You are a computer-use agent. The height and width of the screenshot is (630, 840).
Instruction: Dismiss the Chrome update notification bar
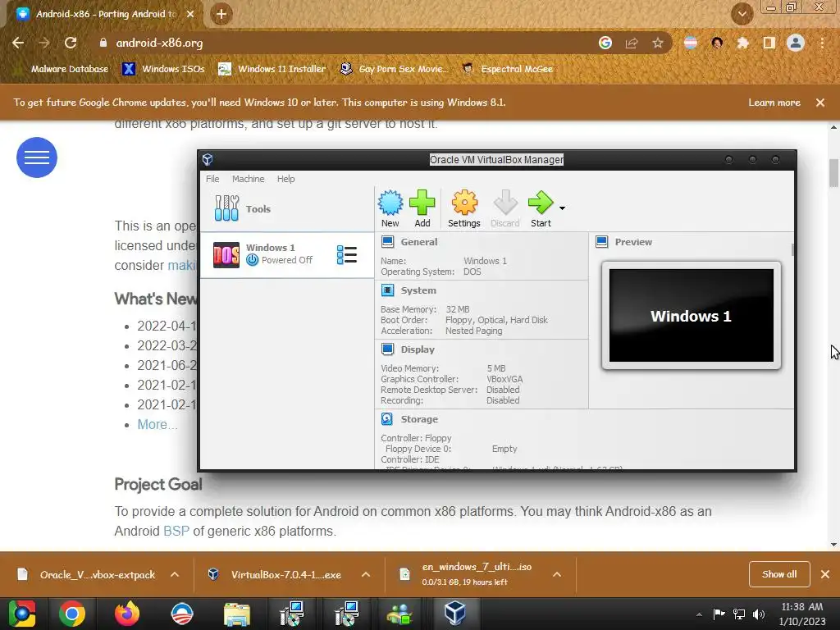820,103
